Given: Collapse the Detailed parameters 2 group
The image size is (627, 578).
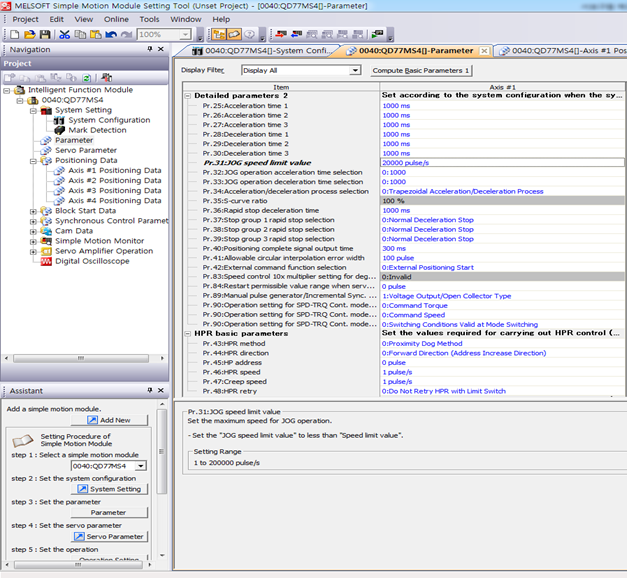Looking at the screenshot, I should (188, 96).
